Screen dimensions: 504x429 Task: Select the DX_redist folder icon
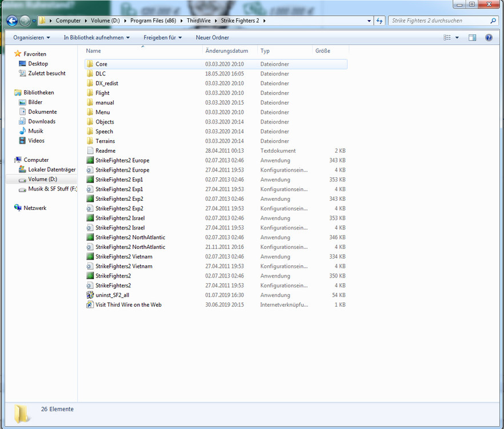pos(90,84)
